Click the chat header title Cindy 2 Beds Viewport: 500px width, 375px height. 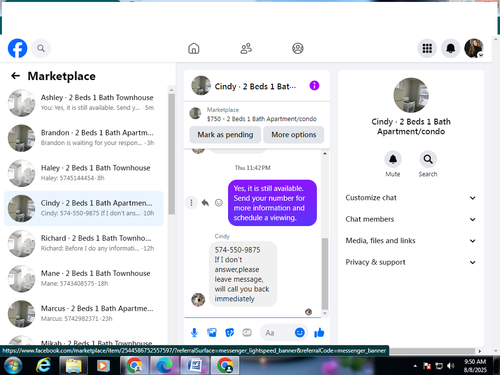pyautogui.click(x=255, y=86)
